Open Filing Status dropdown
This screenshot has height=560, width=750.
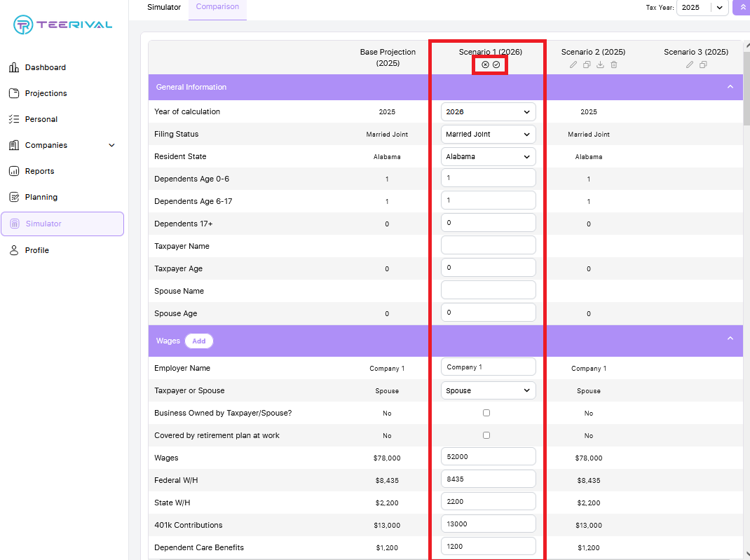click(488, 135)
